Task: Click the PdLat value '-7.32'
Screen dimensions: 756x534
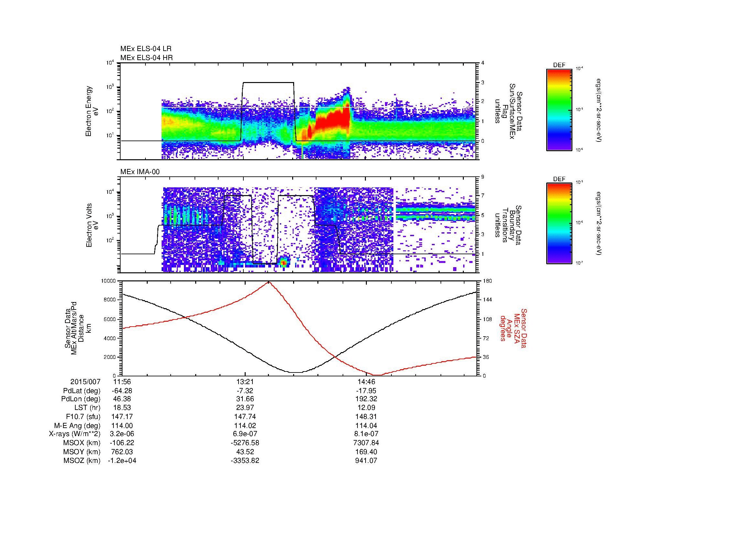Action: point(245,391)
